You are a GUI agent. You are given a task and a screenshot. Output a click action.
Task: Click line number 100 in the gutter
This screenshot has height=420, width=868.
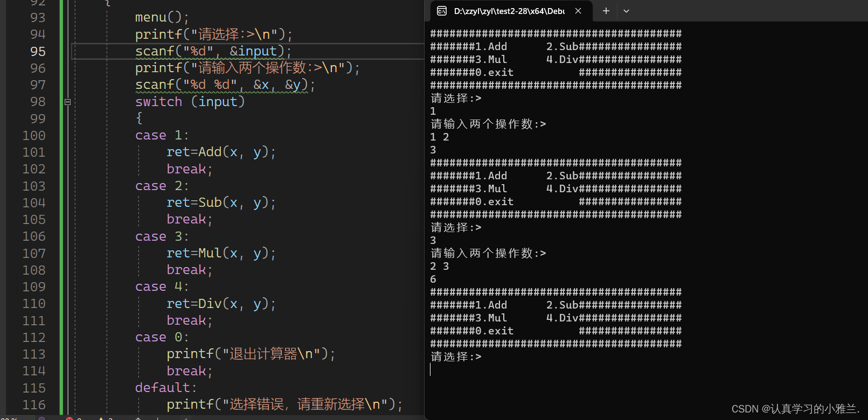tap(34, 136)
